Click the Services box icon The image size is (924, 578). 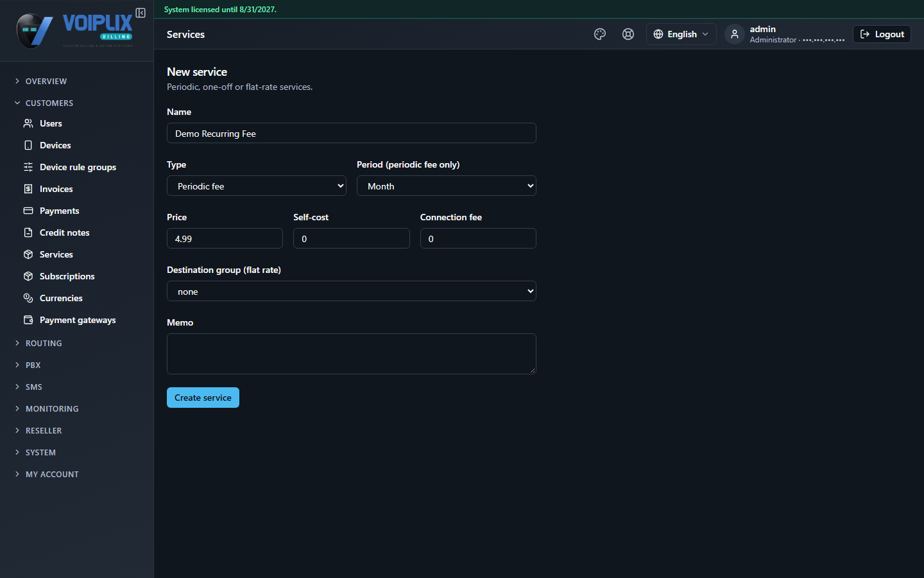coord(28,254)
